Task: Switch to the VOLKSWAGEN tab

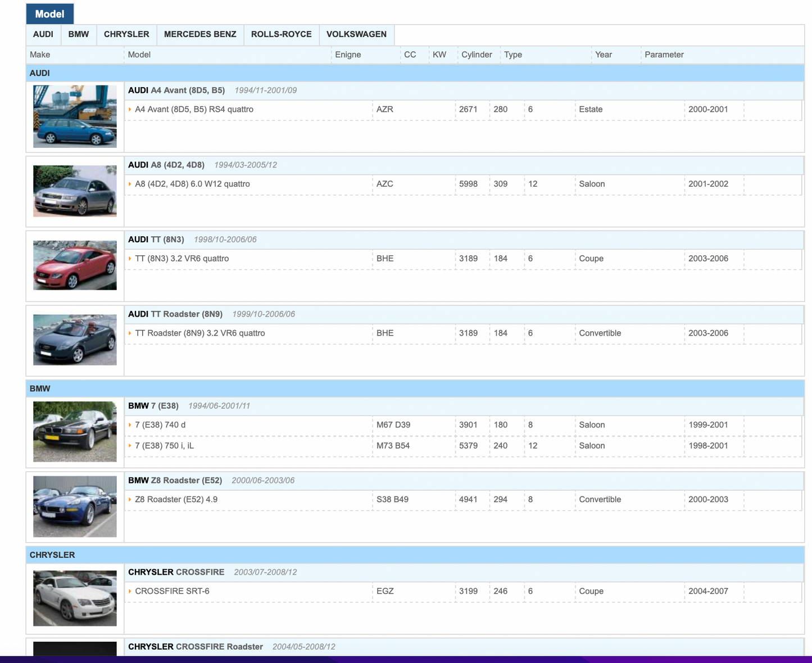Action: [356, 34]
